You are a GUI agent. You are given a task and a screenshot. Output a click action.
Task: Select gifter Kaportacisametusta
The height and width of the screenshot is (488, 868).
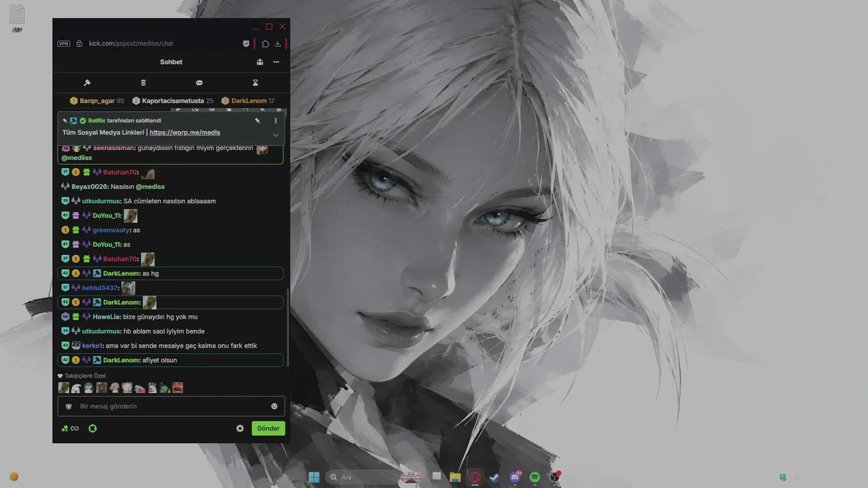tap(173, 101)
